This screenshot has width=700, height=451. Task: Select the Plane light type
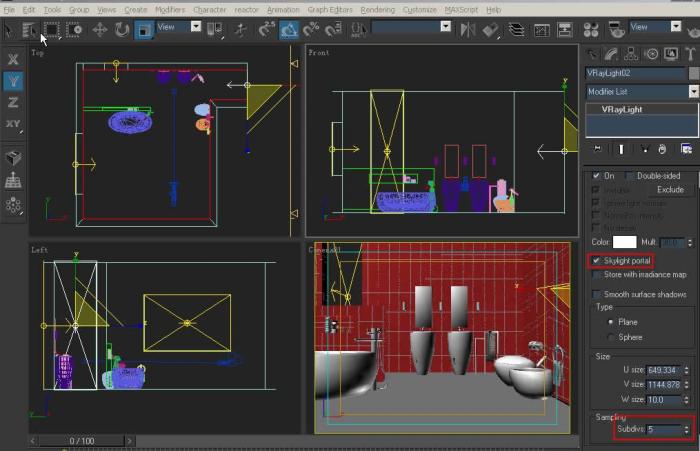click(x=610, y=322)
